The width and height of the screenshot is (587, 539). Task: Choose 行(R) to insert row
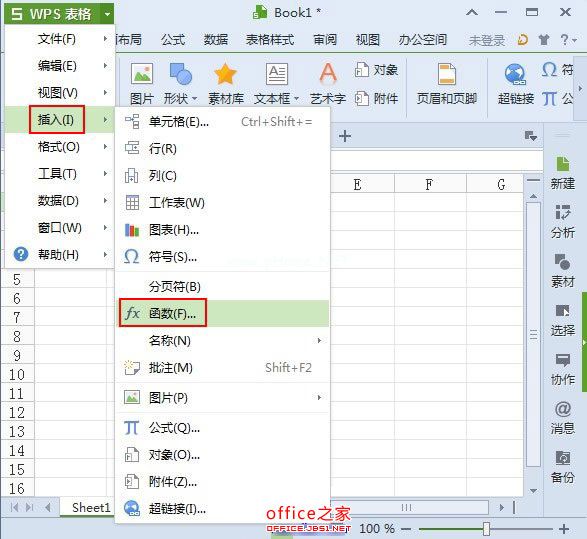coord(223,149)
